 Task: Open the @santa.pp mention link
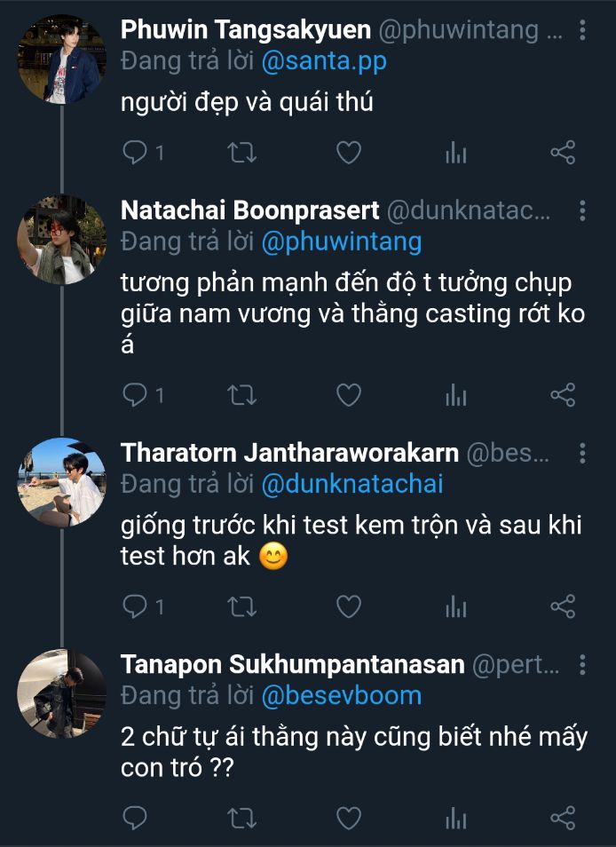(x=324, y=61)
